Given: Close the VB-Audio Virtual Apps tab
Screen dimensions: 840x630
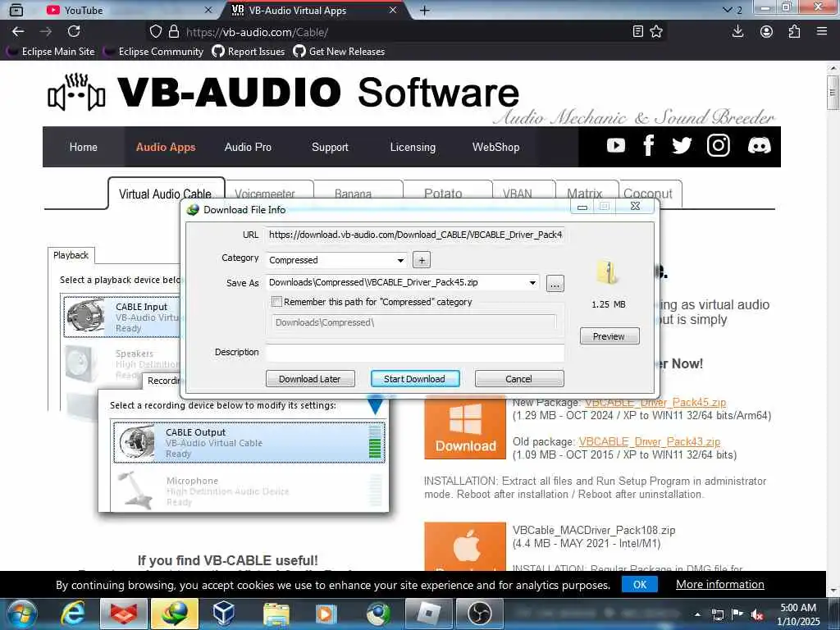Looking at the screenshot, I should click(393, 10).
